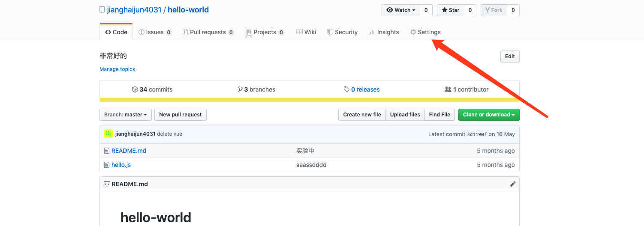The height and width of the screenshot is (226, 644).
Task: Edit the repository description
Action: [510, 56]
